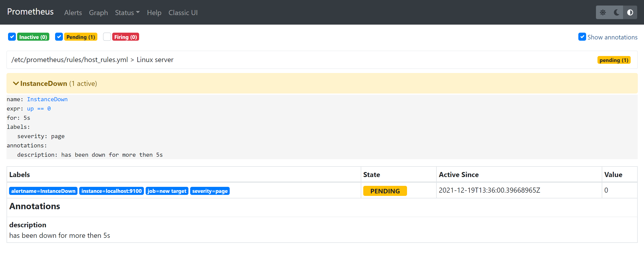This screenshot has width=644, height=275.
Task: Click the Prometheus brand logo
Action: click(x=30, y=12)
